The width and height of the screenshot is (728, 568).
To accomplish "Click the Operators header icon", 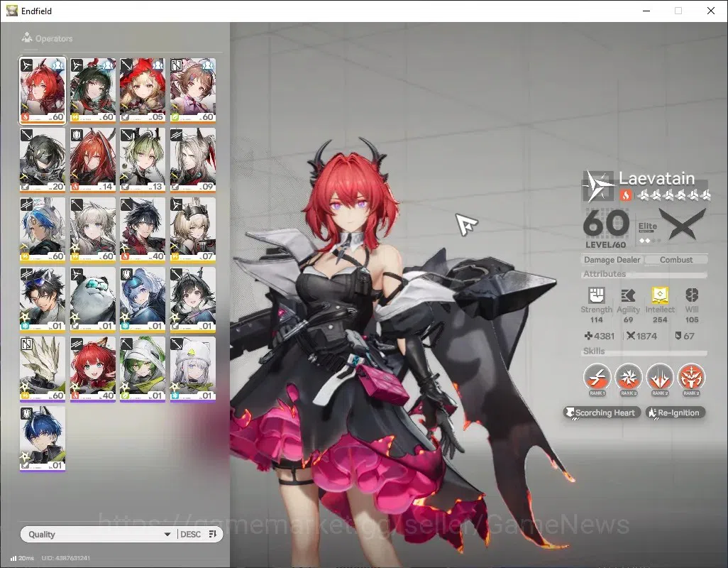I will click(x=27, y=38).
